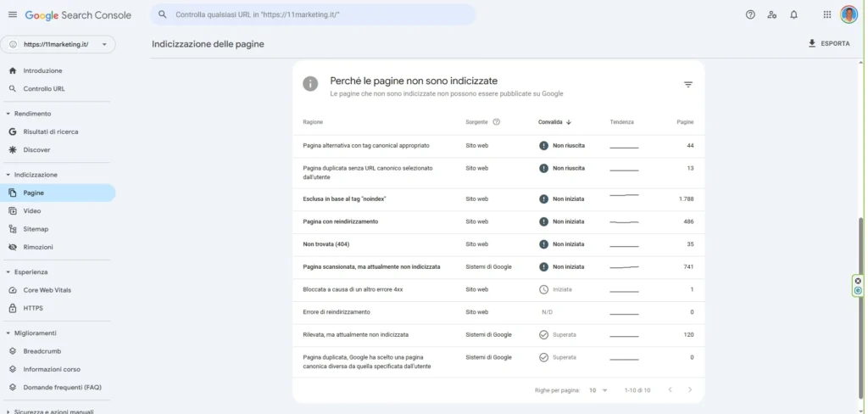Collapse the Miglioramenti section

click(8, 333)
